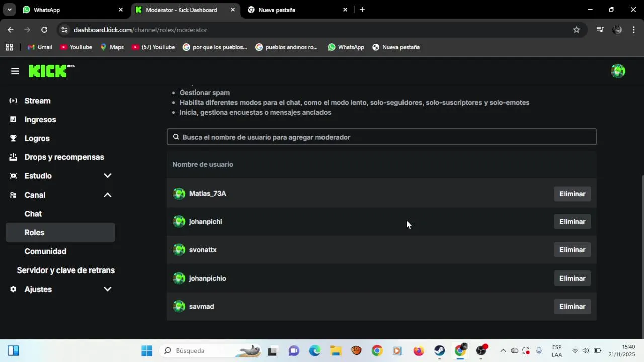644x362 pixels.
Task: Close the Moderator - Kick Dashboard tab
Action: pyautogui.click(x=233, y=10)
